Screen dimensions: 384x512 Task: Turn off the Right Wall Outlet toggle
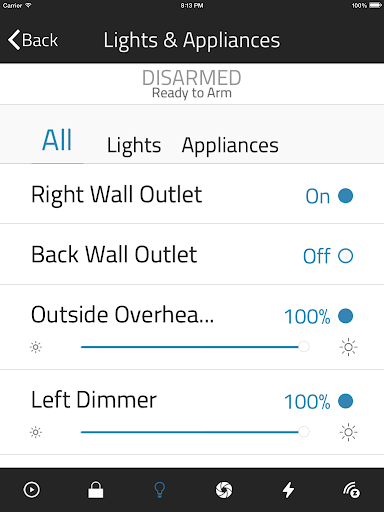[x=345, y=196]
